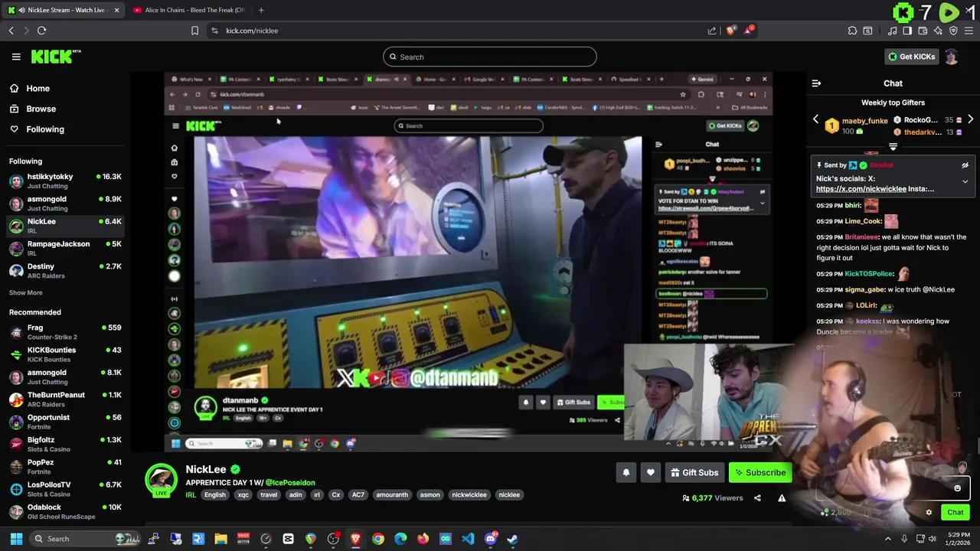Image resolution: width=980 pixels, height=551 pixels.
Task: Follow NickLee with the heart button
Action: coord(651,473)
